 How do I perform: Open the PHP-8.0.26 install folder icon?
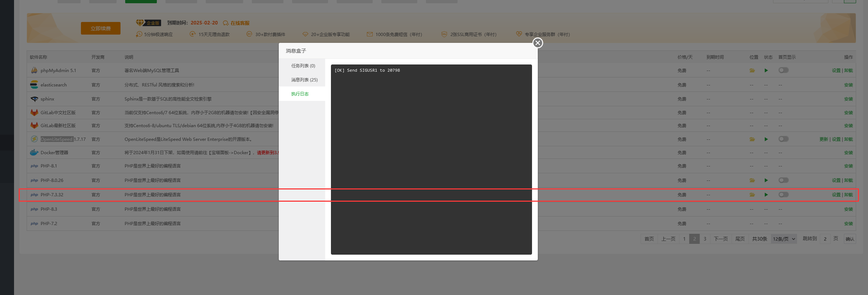(x=752, y=180)
